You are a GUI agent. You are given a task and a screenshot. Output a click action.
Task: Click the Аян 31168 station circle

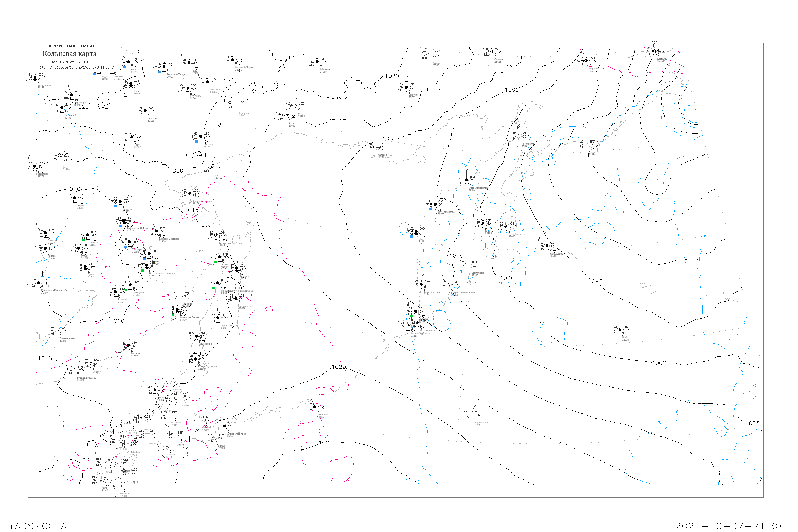[x=212, y=168]
